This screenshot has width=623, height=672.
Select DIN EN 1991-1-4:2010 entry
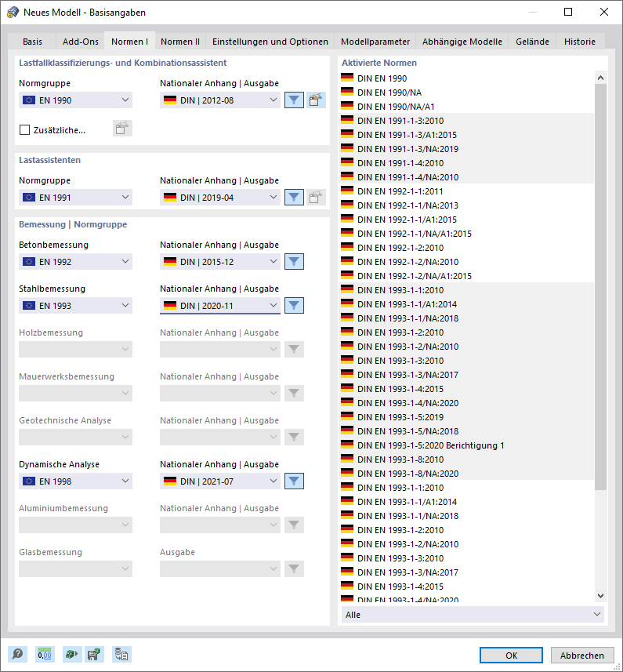pyautogui.click(x=467, y=163)
